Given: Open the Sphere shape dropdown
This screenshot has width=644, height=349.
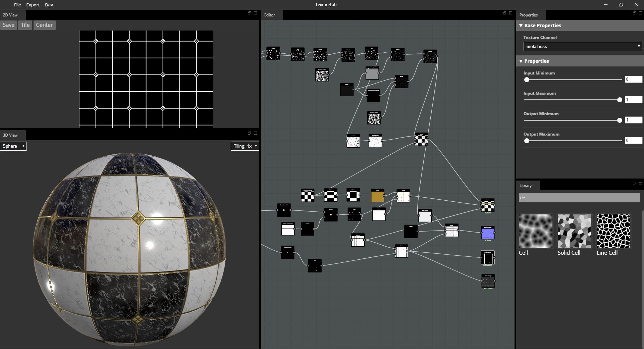Looking at the screenshot, I should click(13, 146).
